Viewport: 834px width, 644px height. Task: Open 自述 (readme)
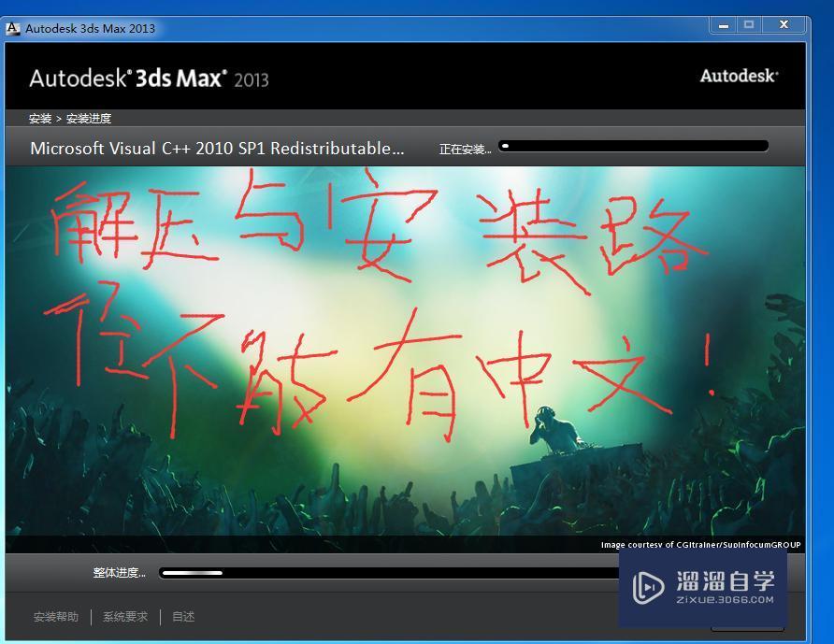click(x=181, y=617)
